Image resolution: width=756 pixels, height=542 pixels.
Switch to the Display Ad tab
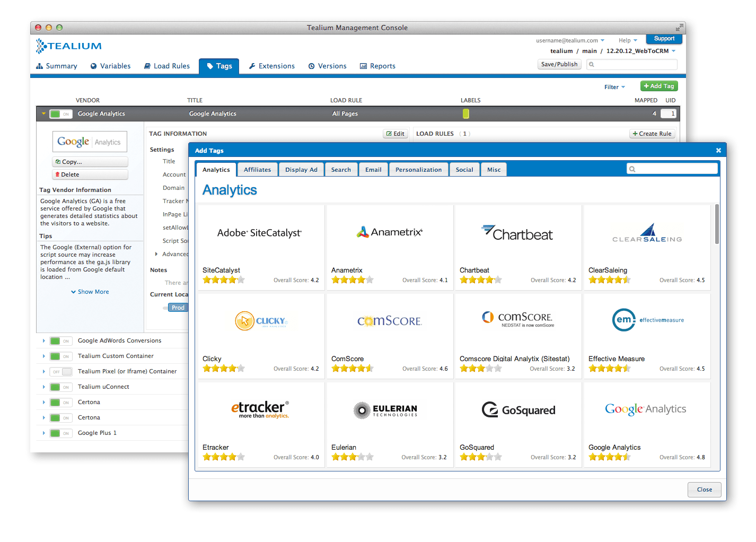point(301,170)
